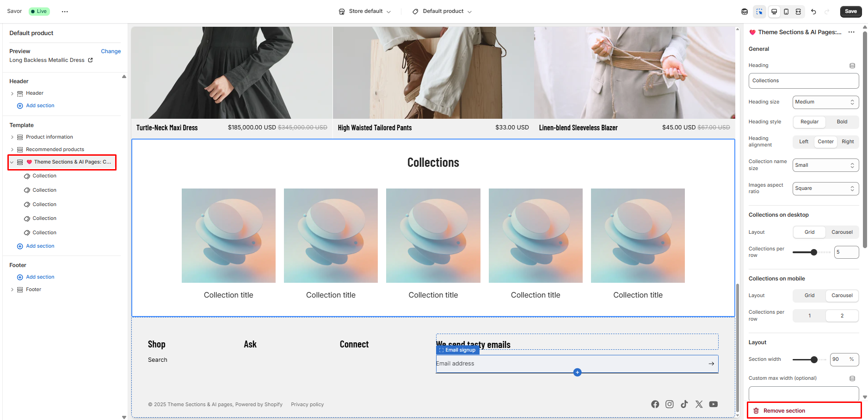Select the third Collection block in sidebar
The width and height of the screenshot is (868, 420).
pos(44,205)
